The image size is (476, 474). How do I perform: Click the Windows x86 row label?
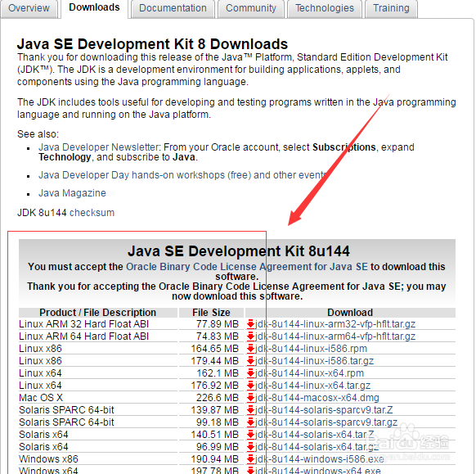tap(48, 458)
